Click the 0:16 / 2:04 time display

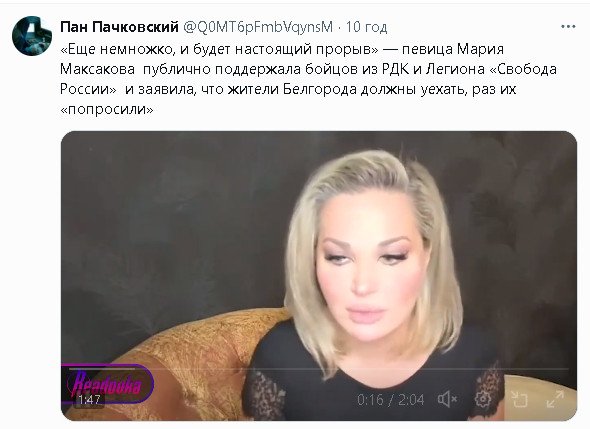click(x=391, y=399)
